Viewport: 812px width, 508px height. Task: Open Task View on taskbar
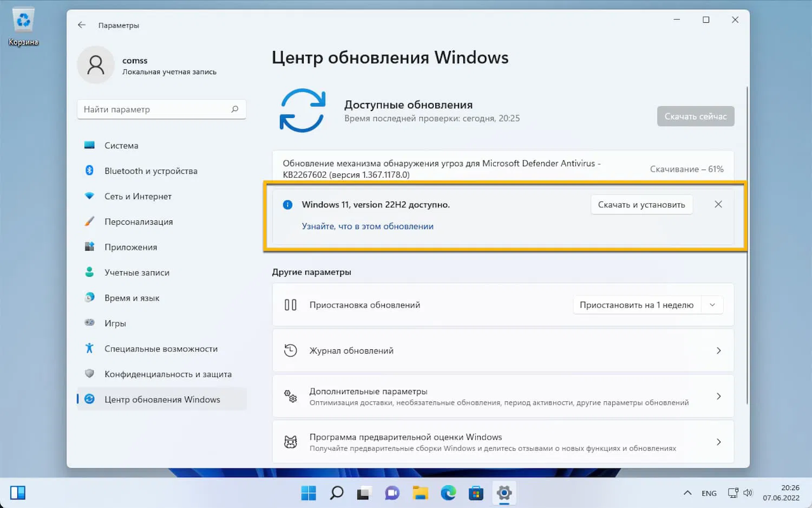click(363, 493)
